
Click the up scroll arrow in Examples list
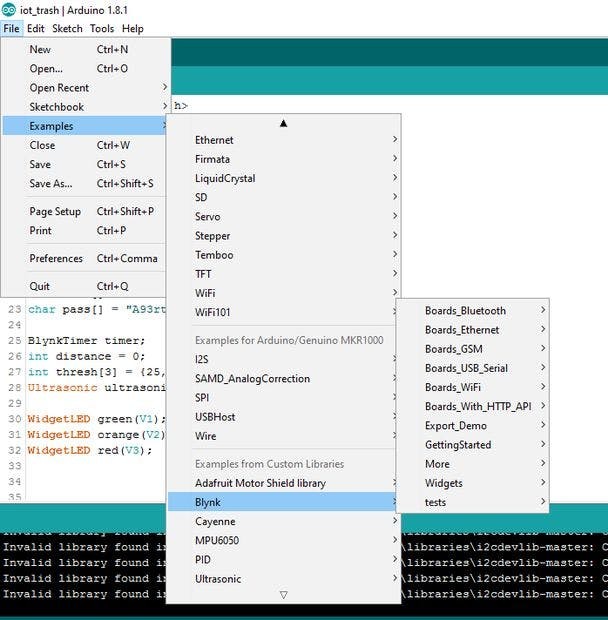click(283, 123)
